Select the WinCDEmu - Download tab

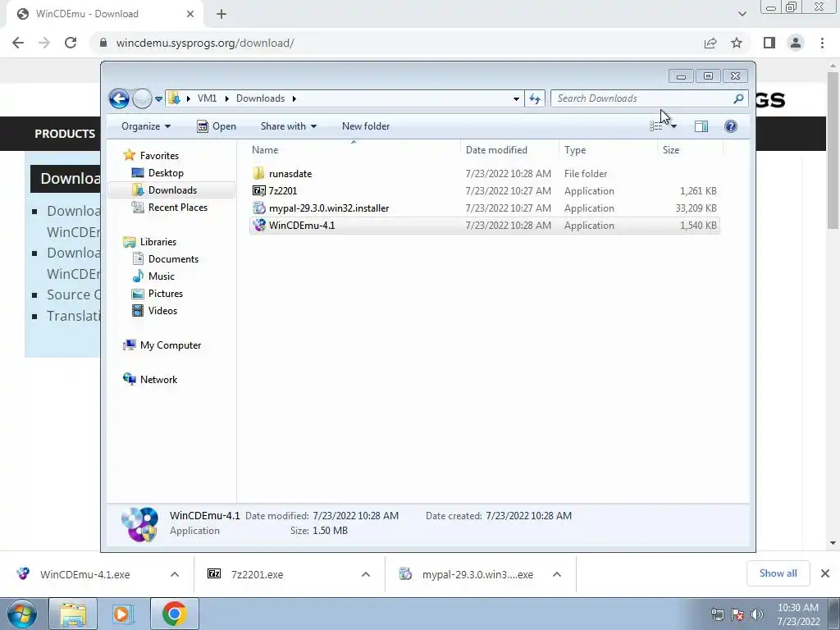point(104,14)
